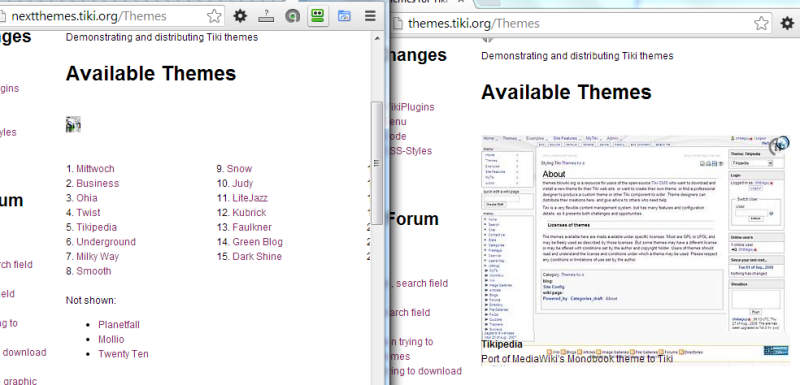Bookmark nextthemes.tiki.org page with star icon

pos(214,16)
